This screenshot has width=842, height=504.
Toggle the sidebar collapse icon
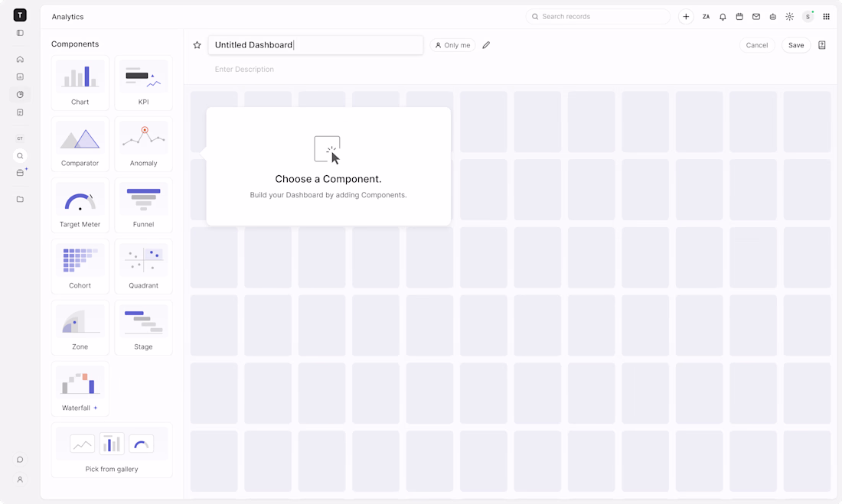[x=20, y=33]
